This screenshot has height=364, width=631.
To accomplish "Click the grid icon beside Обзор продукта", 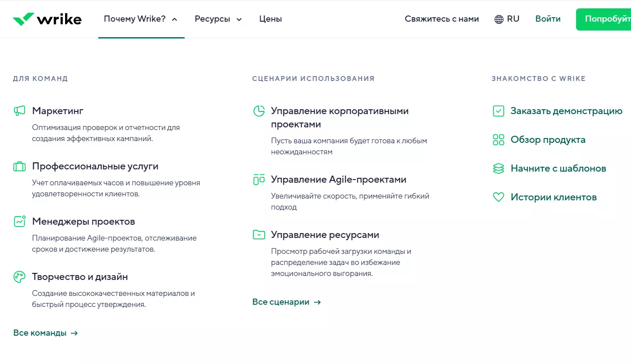I will pos(499,140).
